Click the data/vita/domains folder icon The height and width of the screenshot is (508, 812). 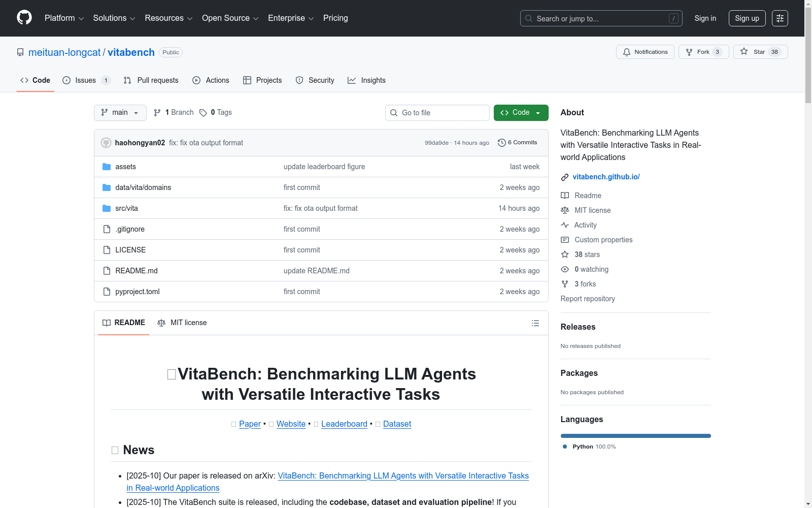[107, 187]
